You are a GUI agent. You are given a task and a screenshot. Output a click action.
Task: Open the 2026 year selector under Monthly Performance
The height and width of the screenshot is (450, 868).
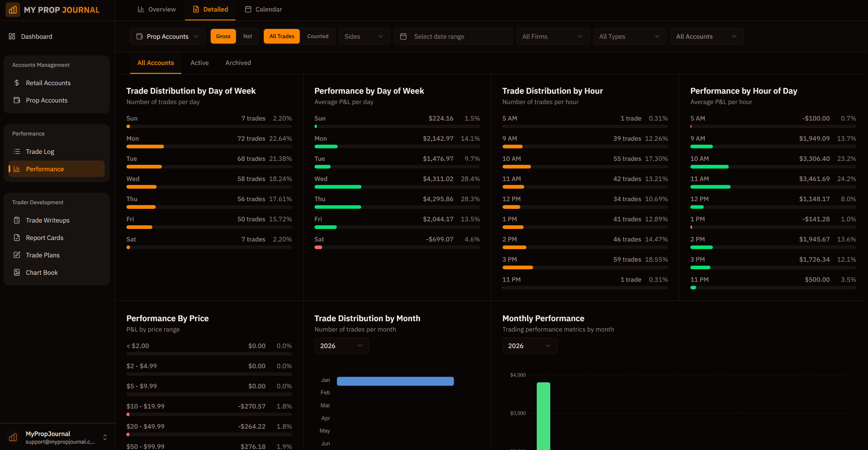point(529,345)
